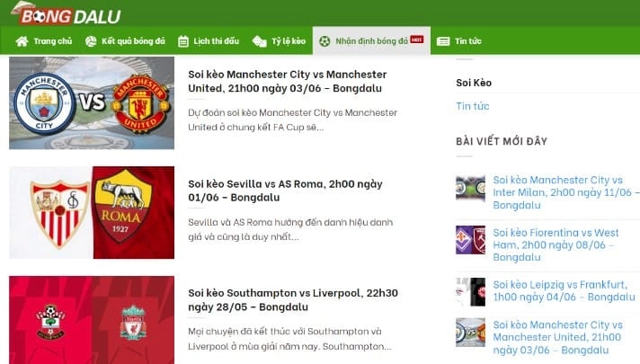Click the Tin tức category link in sidebar

pos(472,106)
